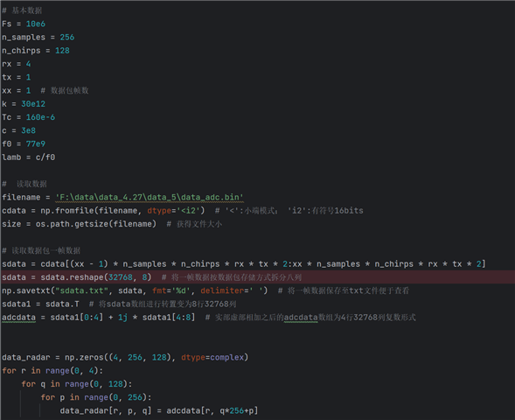Click the value 77e9 for f0
515x420 pixels.
click(36, 144)
